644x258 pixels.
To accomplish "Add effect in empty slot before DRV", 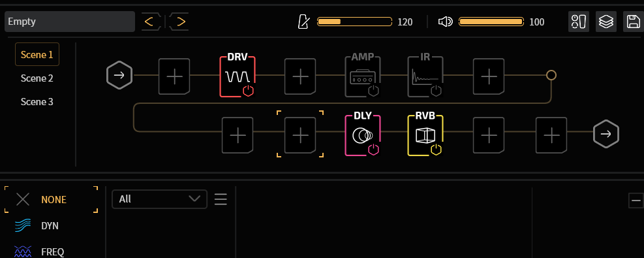I will pyautogui.click(x=175, y=76).
